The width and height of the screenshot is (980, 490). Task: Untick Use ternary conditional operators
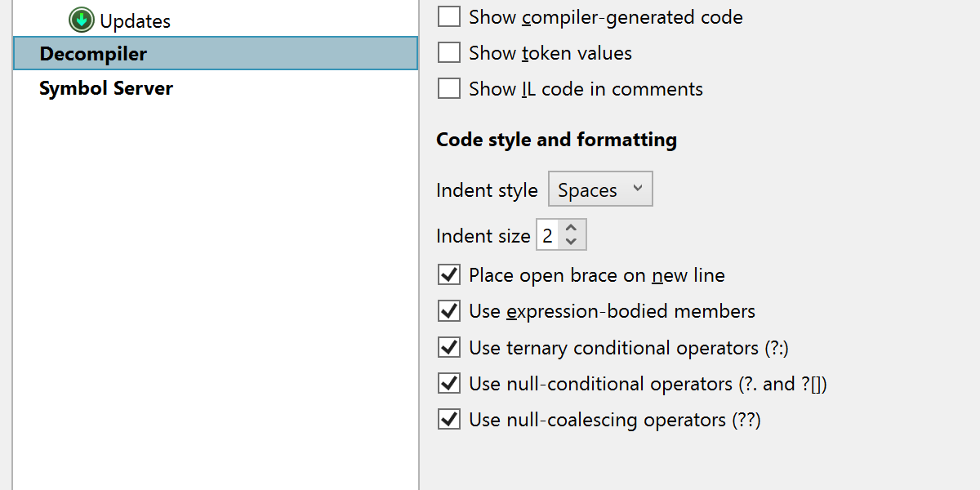tap(449, 348)
